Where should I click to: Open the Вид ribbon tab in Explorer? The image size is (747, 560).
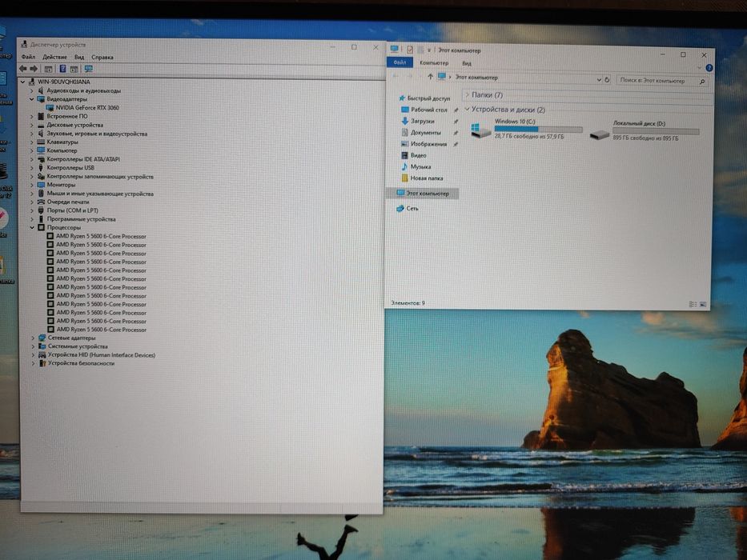[x=467, y=63]
